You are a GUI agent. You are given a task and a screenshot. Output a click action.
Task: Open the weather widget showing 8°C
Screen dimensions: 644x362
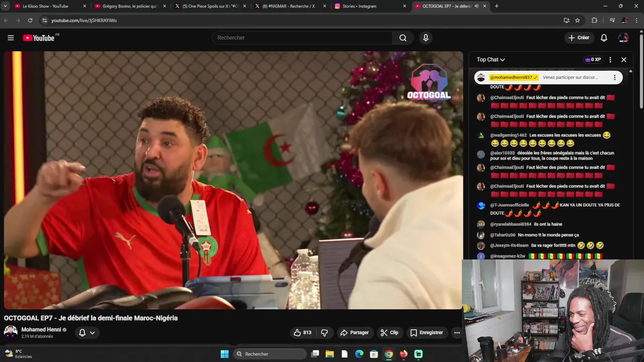point(18,354)
